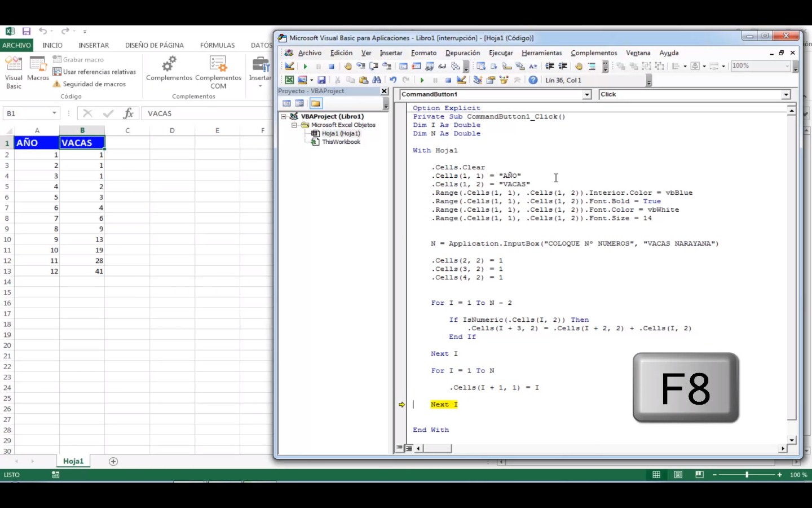812x508 pixels.
Task: Click View Object icon in Project panel
Action: [x=299, y=103]
